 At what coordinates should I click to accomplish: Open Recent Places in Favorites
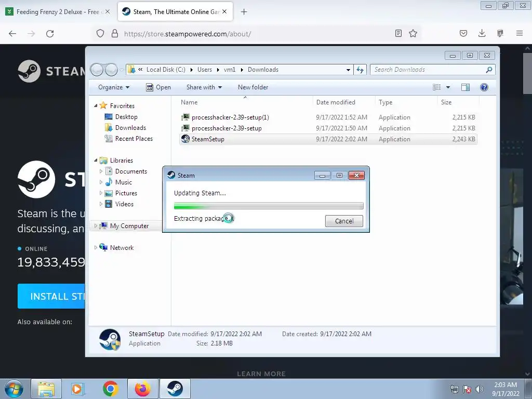pyautogui.click(x=134, y=138)
